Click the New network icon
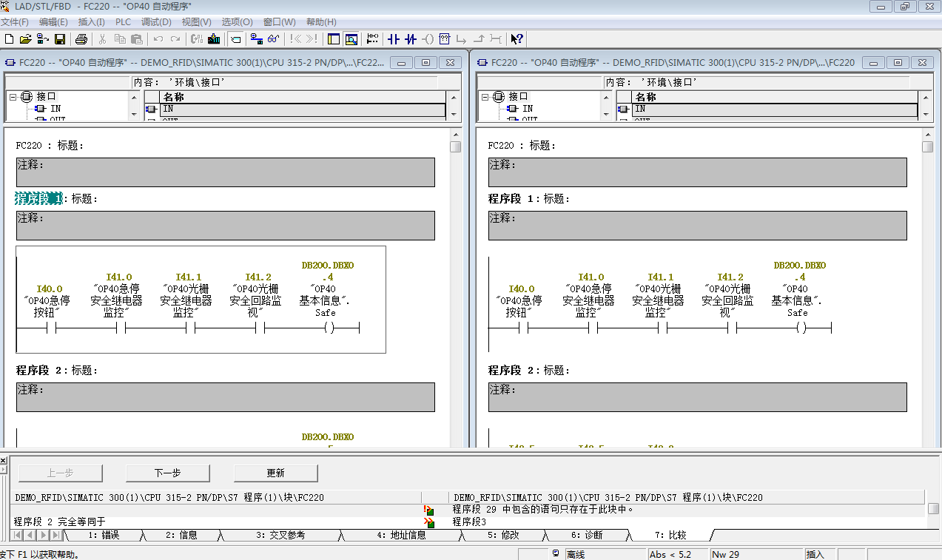 pyautogui.click(x=372, y=38)
